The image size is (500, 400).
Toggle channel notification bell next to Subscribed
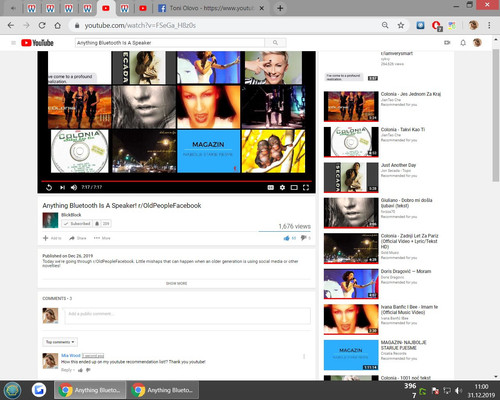click(x=97, y=224)
